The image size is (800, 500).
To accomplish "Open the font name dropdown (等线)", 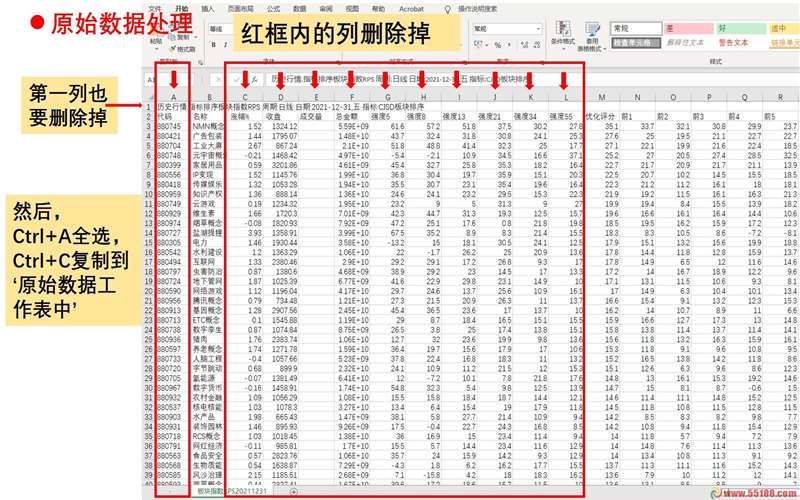I will [215, 29].
